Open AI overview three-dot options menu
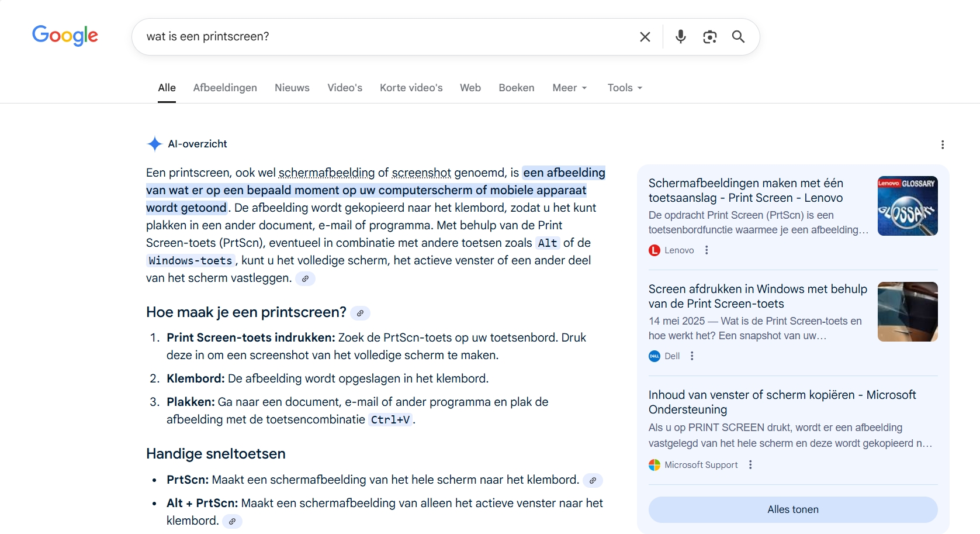The image size is (980, 534). (942, 144)
